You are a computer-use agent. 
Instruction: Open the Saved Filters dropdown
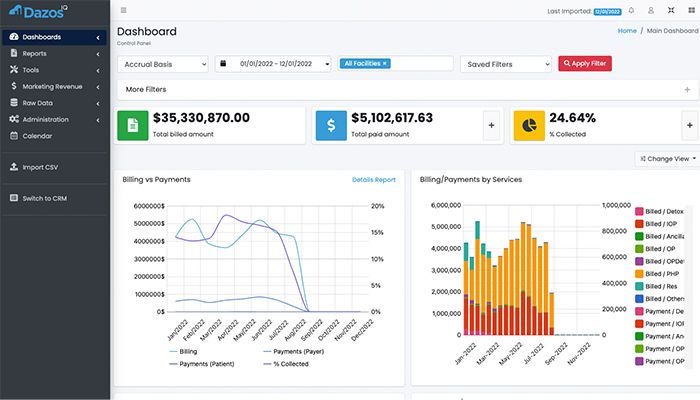pos(505,63)
